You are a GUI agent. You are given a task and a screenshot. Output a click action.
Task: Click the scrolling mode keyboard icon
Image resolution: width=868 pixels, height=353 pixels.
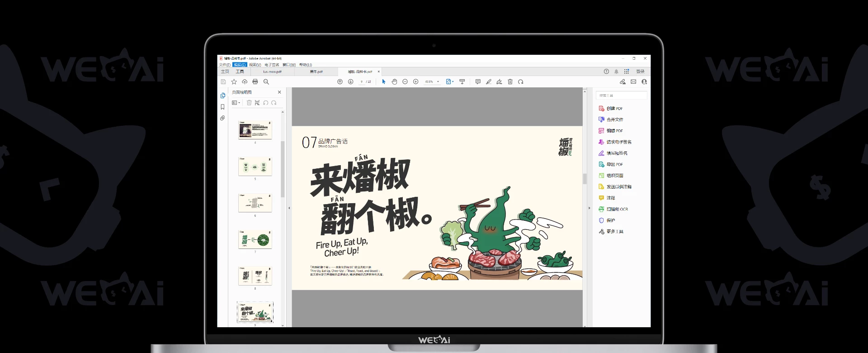click(462, 82)
